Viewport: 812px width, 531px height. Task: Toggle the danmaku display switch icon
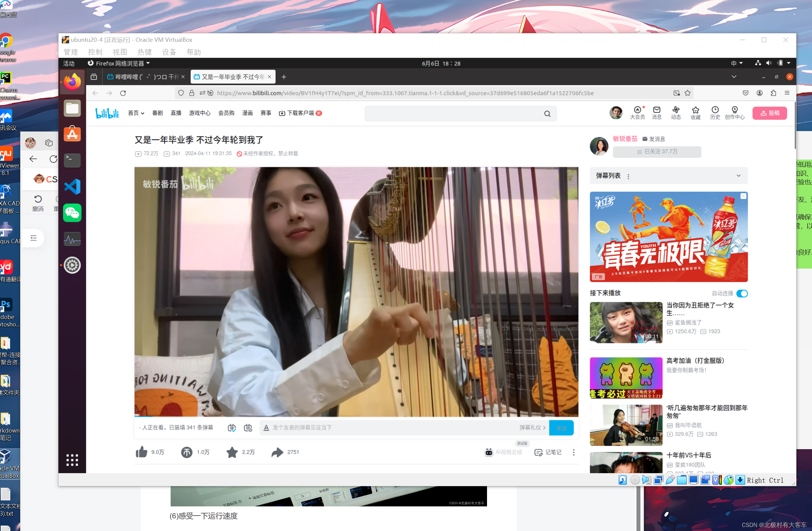tap(232, 428)
